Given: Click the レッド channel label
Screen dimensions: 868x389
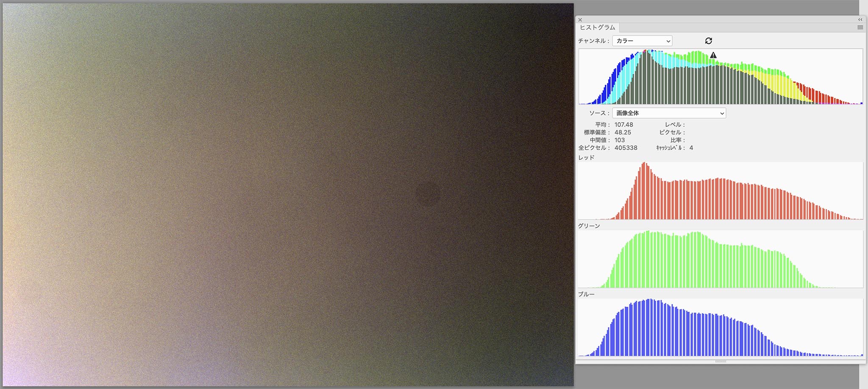Looking at the screenshot, I should (586, 157).
